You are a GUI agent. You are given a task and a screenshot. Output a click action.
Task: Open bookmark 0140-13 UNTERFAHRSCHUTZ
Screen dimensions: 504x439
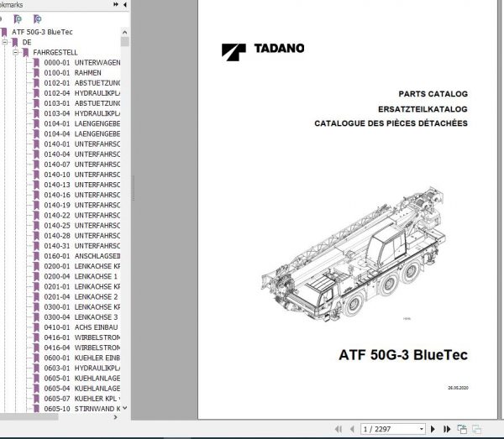coord(82,185)
